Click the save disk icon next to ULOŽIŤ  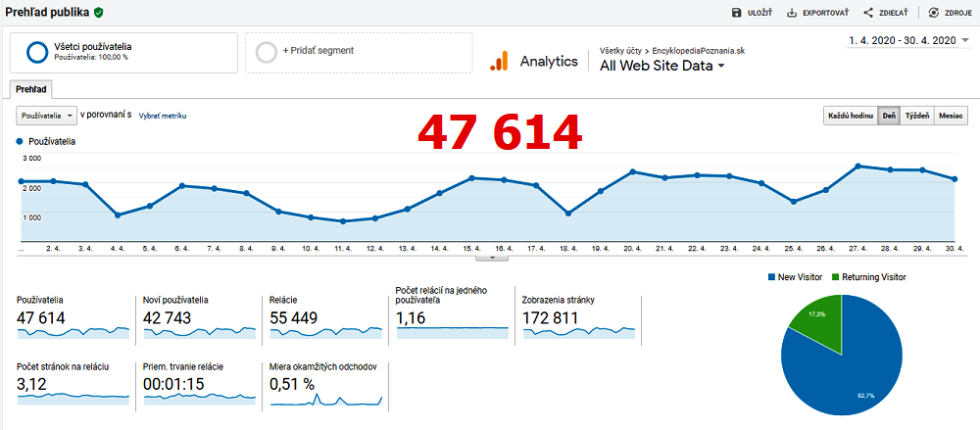[737, 13]
